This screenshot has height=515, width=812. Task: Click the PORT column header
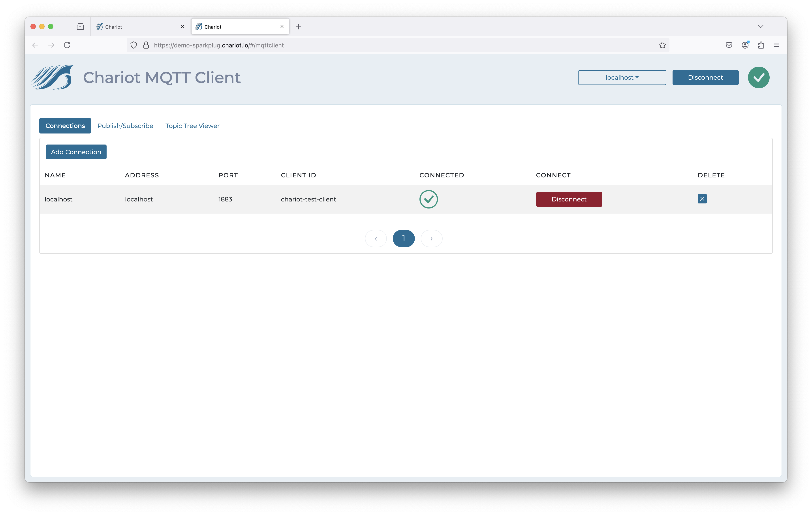pos(228,175)
